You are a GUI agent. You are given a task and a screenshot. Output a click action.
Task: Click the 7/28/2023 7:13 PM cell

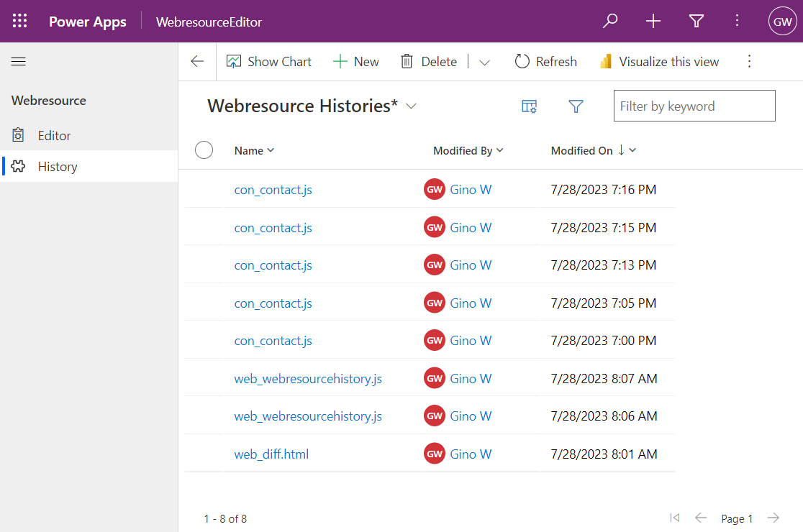click(x=603, y=265)
